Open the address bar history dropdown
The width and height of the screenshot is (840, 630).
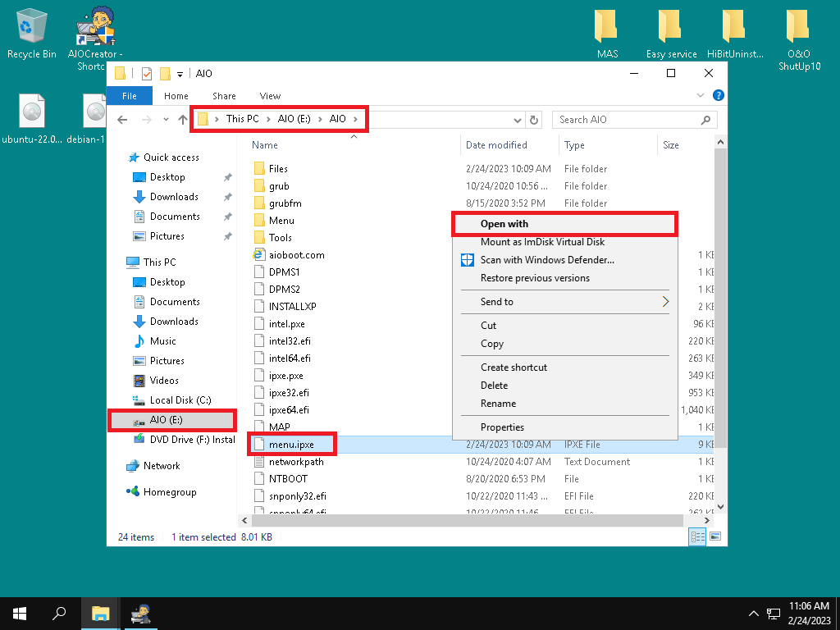pyautogui.click(x=518, y=120)
